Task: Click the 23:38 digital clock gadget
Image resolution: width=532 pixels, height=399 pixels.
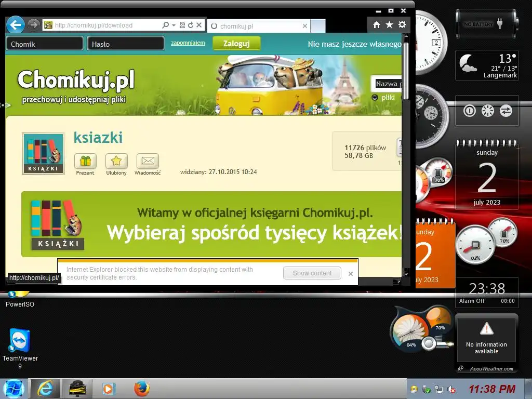Action: click(486, 289)
